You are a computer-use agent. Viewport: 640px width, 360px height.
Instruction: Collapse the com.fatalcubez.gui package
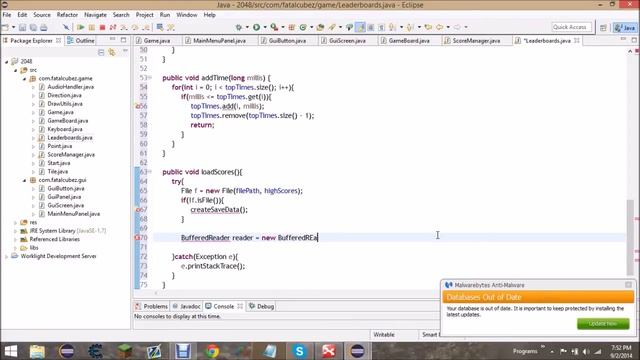[24, 180]
